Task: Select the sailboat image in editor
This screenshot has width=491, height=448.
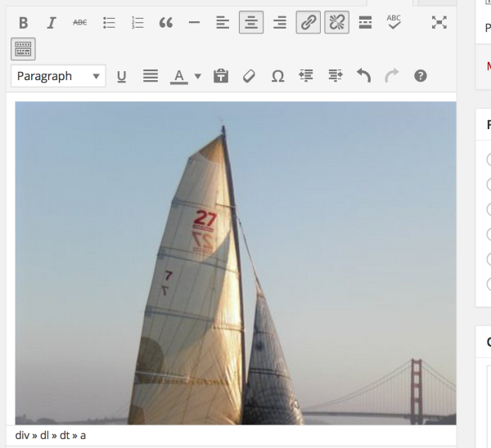Action: coord(236,263)
